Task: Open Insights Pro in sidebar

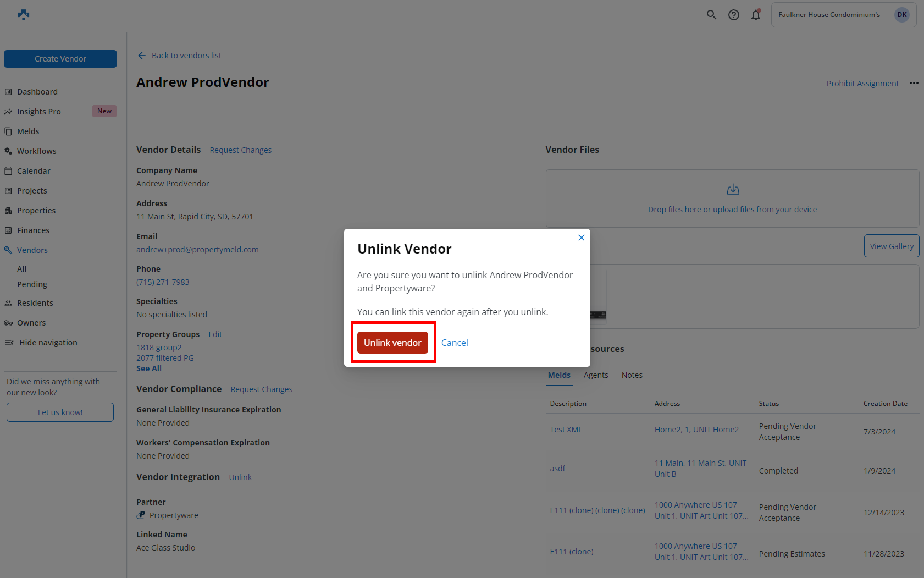Action: 38,112
